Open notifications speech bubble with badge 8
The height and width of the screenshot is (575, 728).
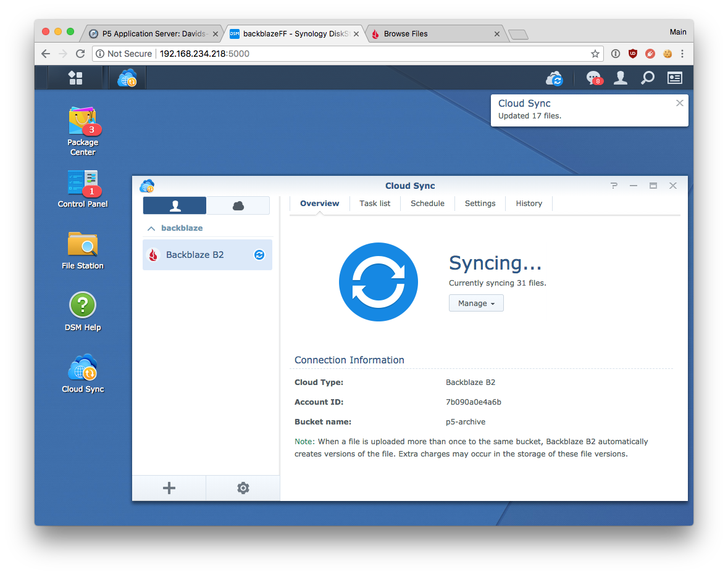pos(593,78)
